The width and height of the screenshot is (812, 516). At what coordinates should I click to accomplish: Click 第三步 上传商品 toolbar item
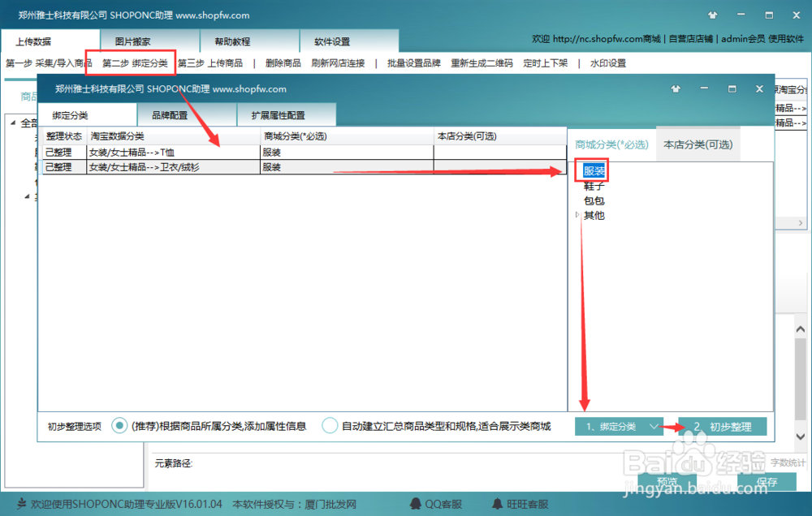coord(210,63)
